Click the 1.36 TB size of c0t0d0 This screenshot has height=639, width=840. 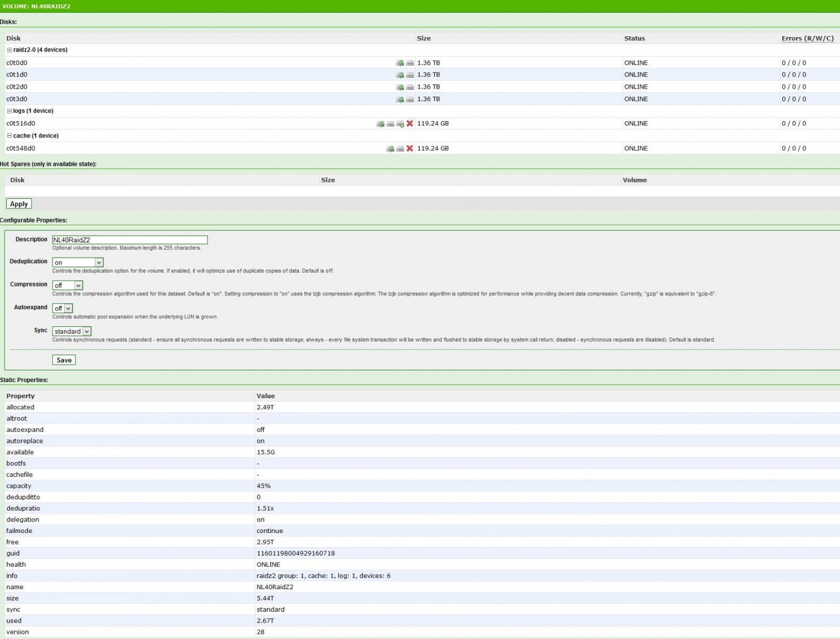(428, 63)
